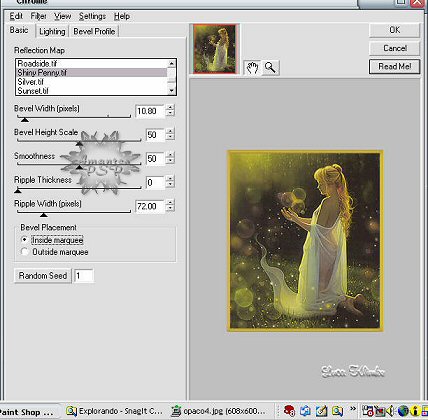Select Sunset.tif reflection map
Image resolution: width=428 pixels, height=420 pixels.
click(91, 91)
